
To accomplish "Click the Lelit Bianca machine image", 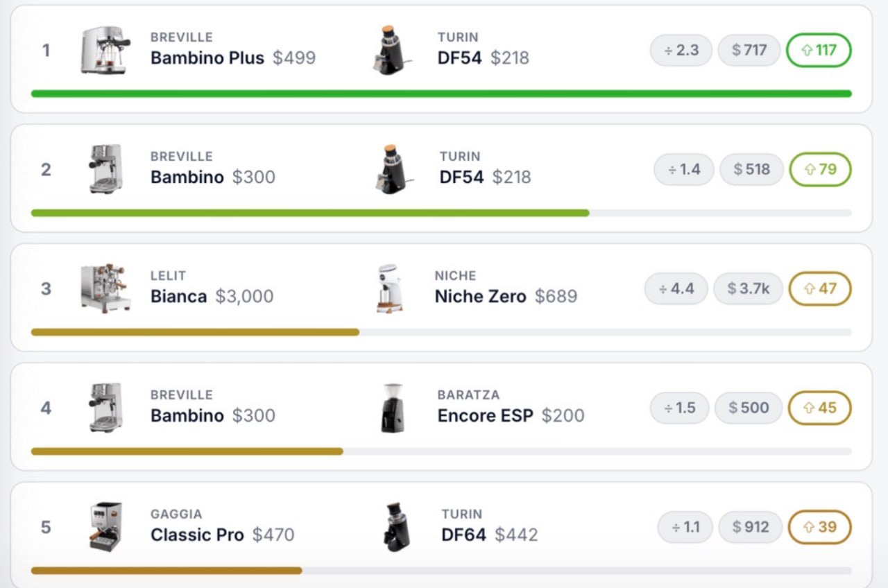I will [105, 288].
